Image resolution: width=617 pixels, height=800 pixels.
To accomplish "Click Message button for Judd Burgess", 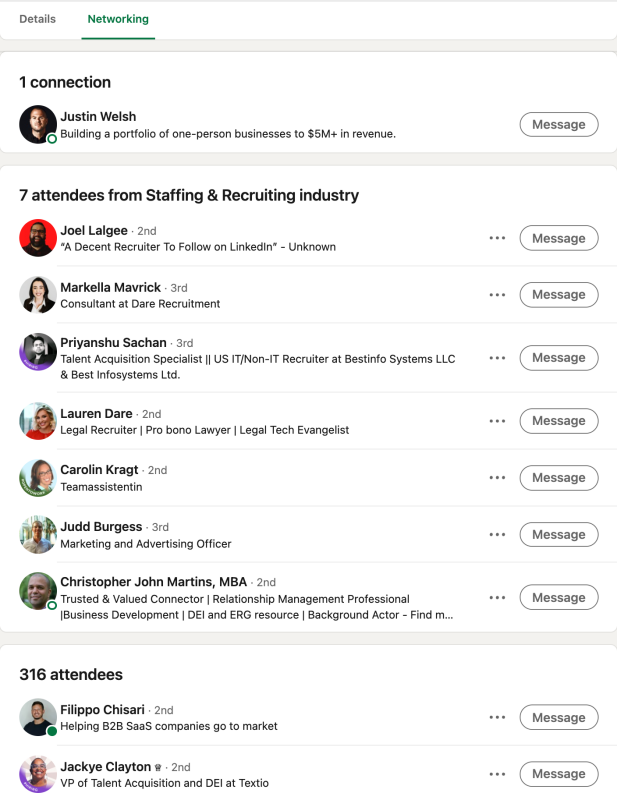I will (559, 535).
